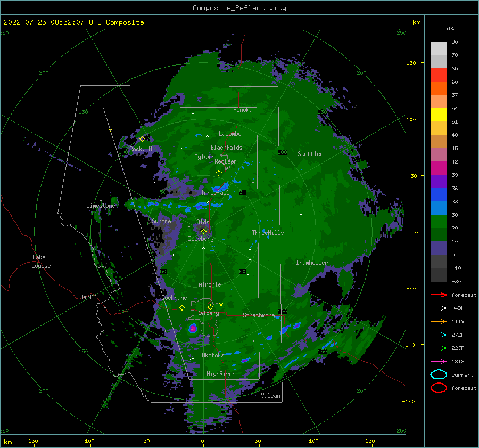This screenshot has width=479, height=448.
Task: Click the yellow diamond marker near RockyMH
Action: 142,139
